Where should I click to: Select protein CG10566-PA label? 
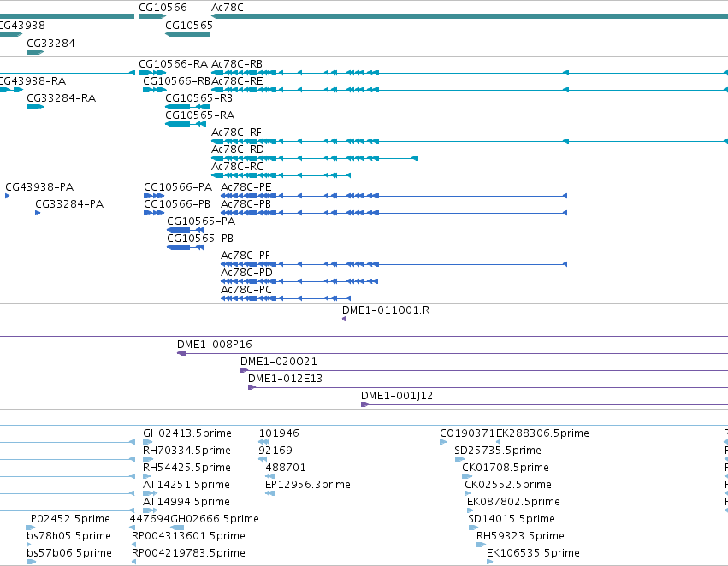tap(178, 187)
